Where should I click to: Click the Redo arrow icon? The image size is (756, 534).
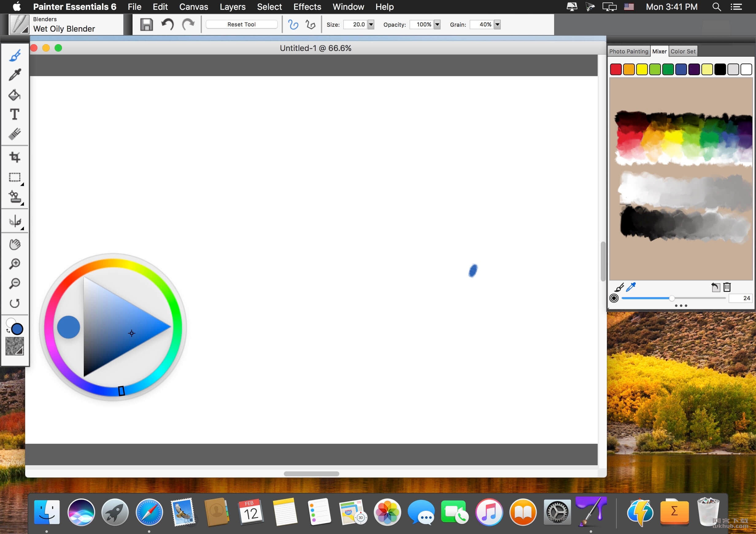[x=188, y=24]
